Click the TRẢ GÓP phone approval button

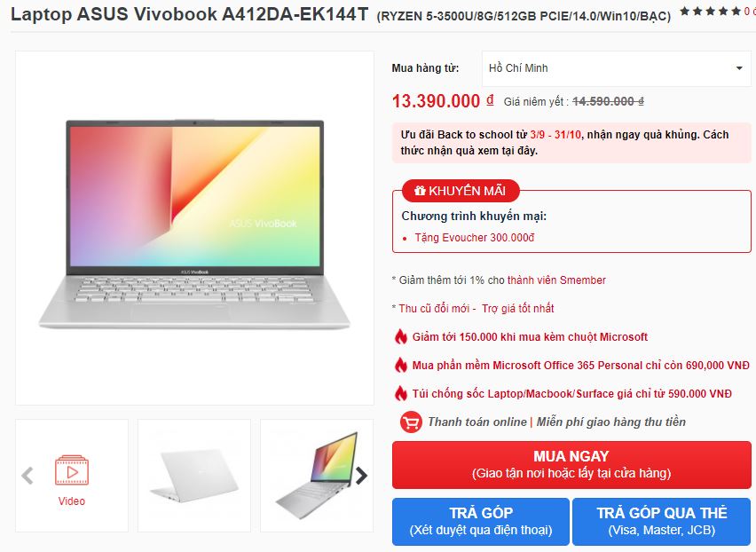(x=481, y=522)
